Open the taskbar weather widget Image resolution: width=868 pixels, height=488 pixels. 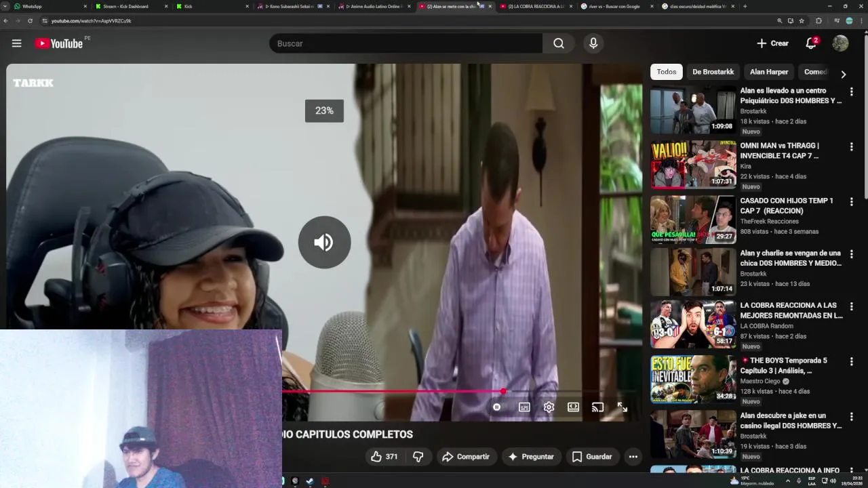(x=751, y=481)
